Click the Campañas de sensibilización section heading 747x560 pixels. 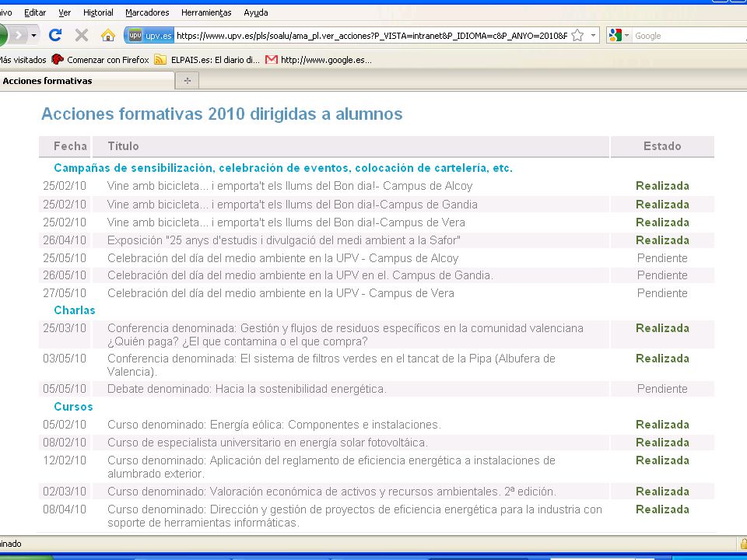(x=283, y=168)
